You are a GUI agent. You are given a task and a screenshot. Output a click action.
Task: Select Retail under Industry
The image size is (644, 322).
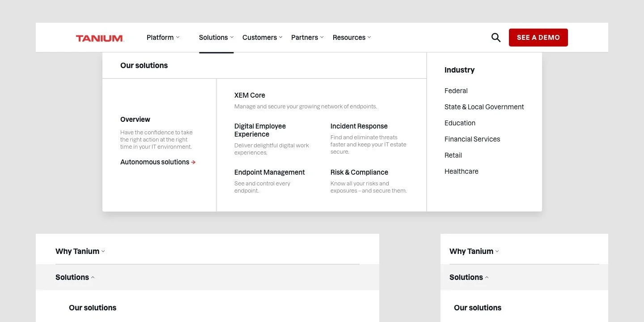point(453,155)
